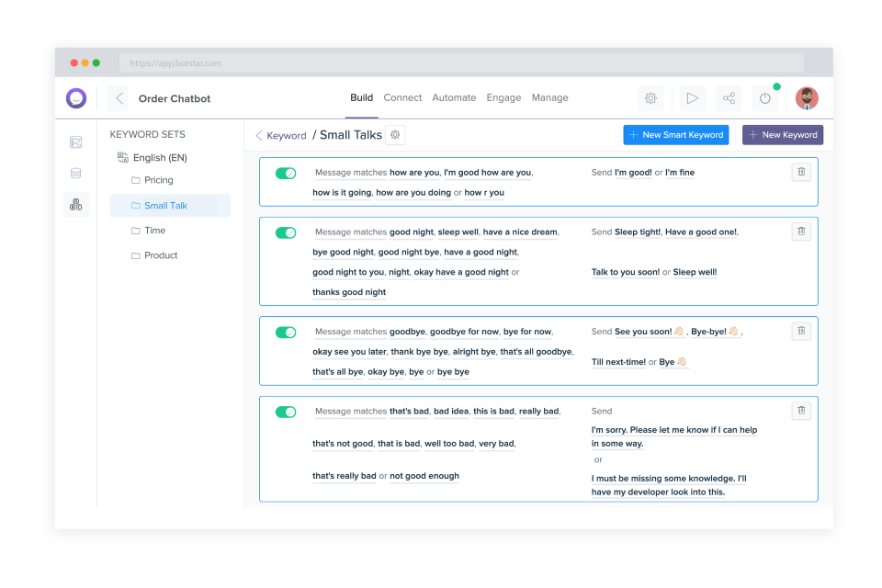Image resolution: width=882 pixels, height=588 pixels.
Task: Switch to the Automate tab
Action: [x=454, y=97]
